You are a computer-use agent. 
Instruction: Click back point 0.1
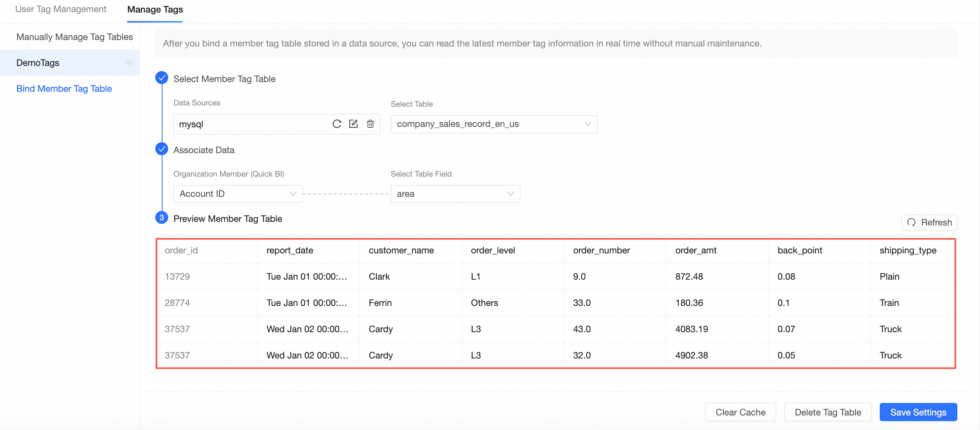[783, 303]
